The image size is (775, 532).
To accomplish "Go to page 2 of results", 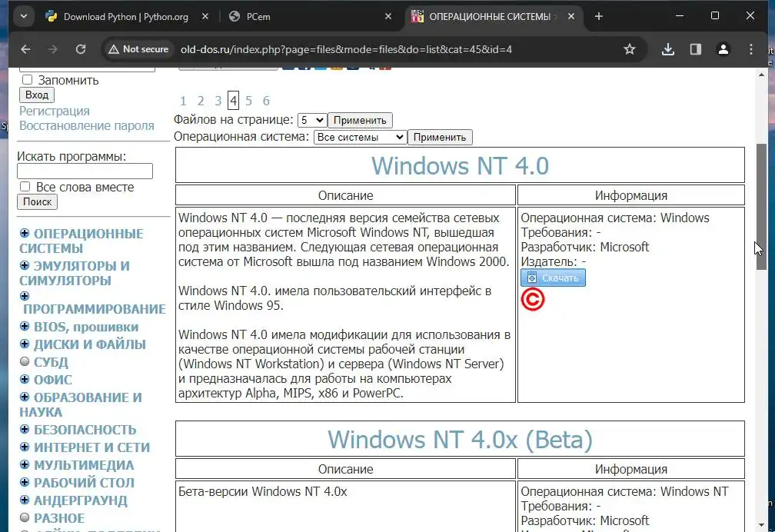I will pos(201,101).
